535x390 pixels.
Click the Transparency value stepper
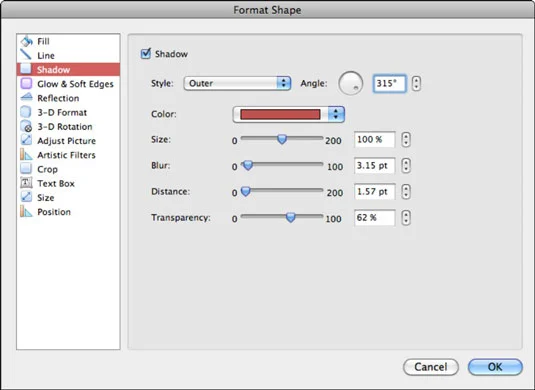click(x=406, y=218)
